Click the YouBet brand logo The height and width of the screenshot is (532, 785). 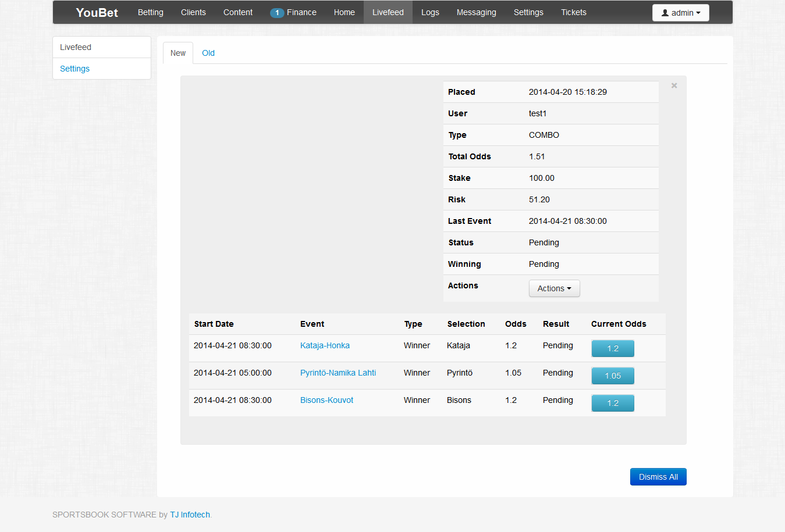point(97,13)
